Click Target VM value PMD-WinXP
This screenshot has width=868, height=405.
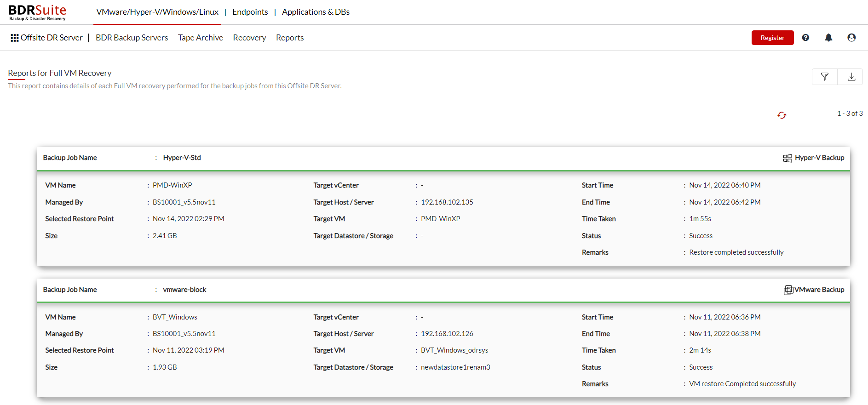coord(441,219)
